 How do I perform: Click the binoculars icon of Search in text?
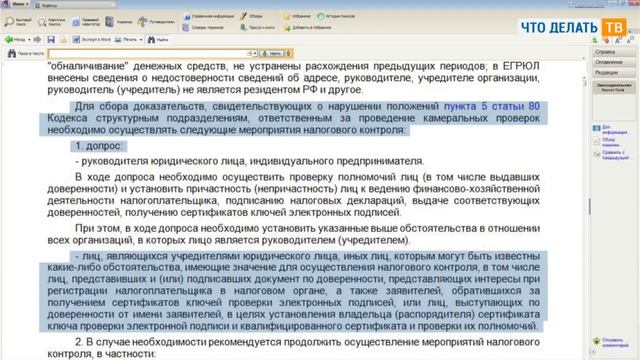click(12, 53)
